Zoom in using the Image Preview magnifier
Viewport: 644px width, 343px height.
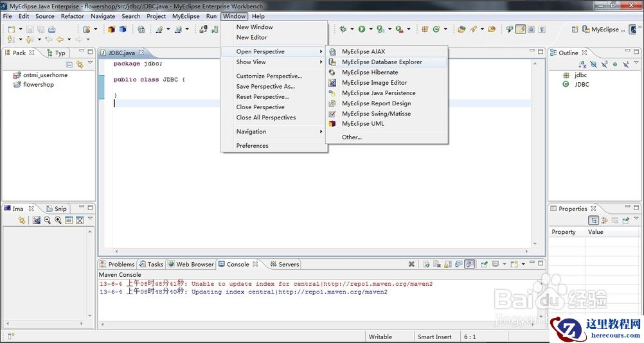(58, 220)
